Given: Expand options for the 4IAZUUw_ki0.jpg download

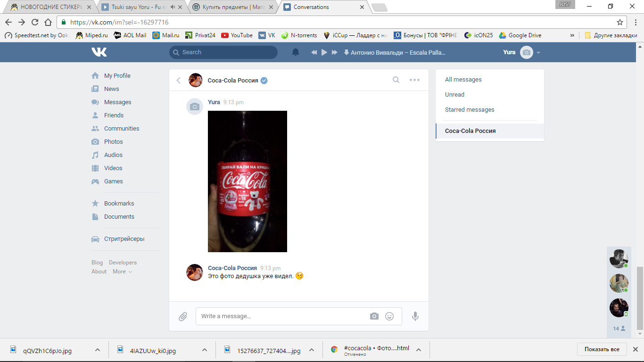Looking at the screenshot, I should (205, 350).
